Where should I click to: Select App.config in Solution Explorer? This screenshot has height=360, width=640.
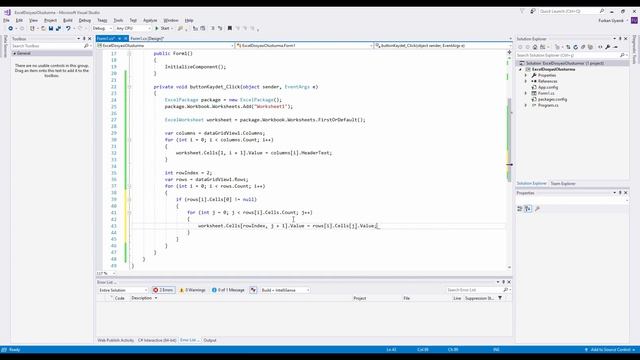pyautogui.click(x=548, y=87)
